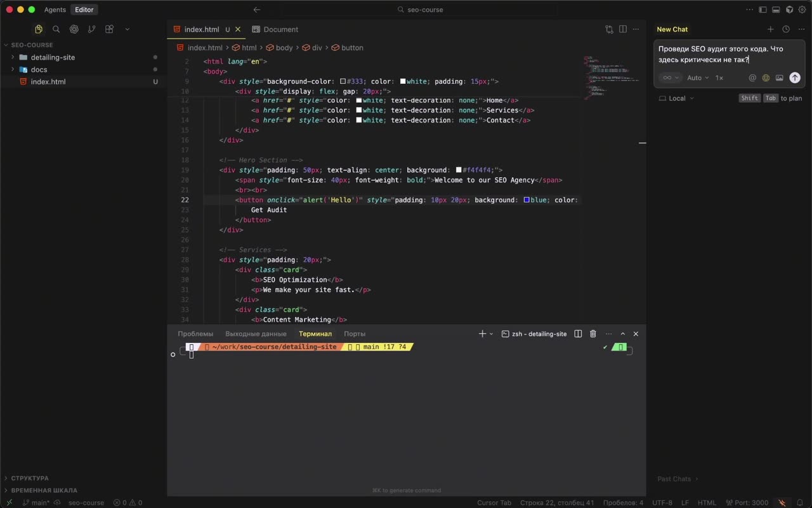Open Cursor settings gear icon
The width and height of the screenshot is (812, 508).
(802, 10)
